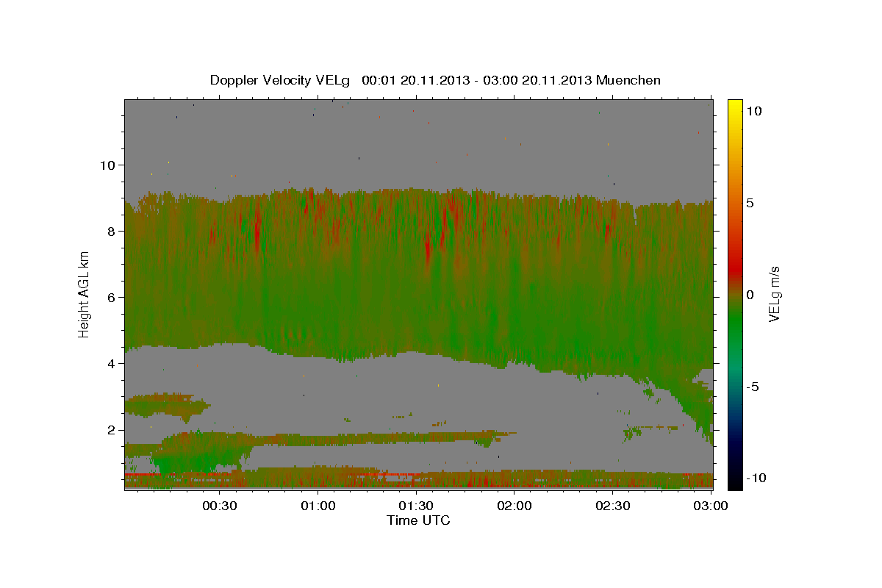
Task: Pick the yellow top of the colorbar
Action: [x=734, y=107]
